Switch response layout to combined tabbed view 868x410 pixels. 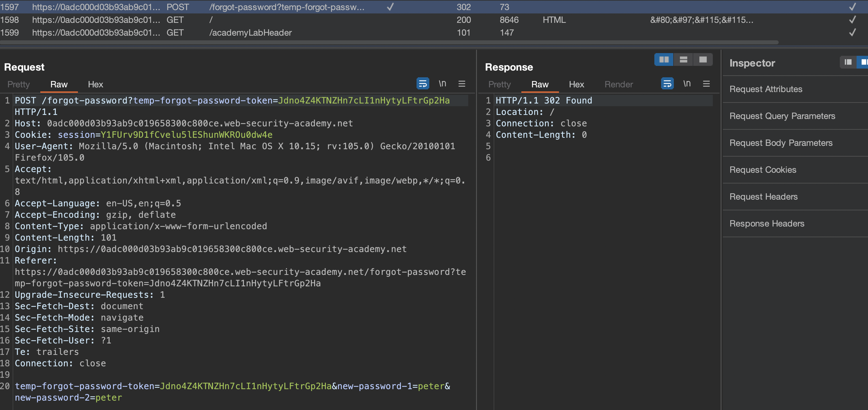click(x=702, y=60)
